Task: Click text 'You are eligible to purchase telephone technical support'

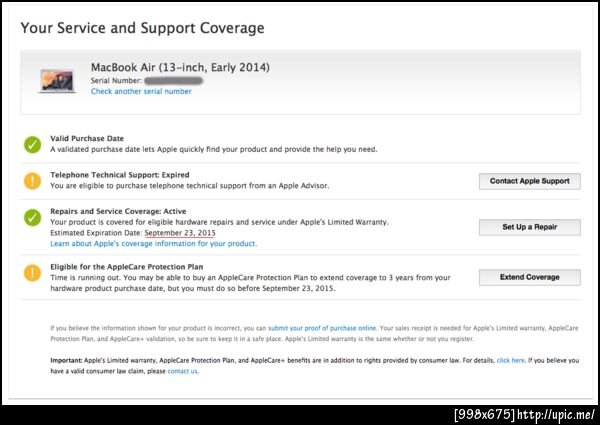Action: (x=189, y=186)
